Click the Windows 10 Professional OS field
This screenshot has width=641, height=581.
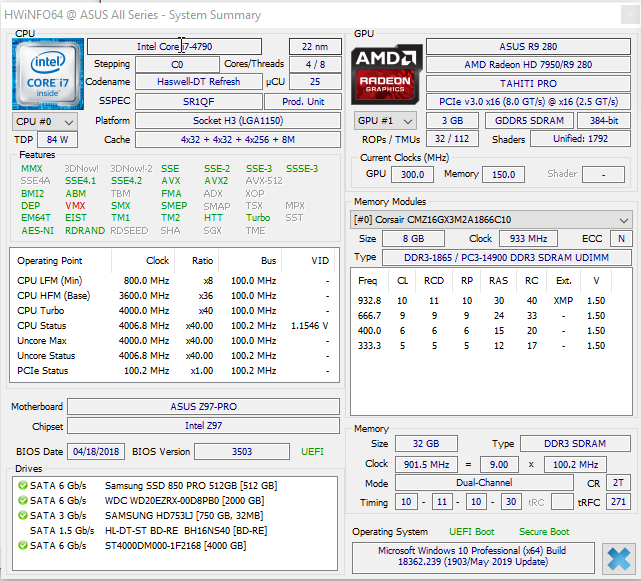tap(473, 556)
